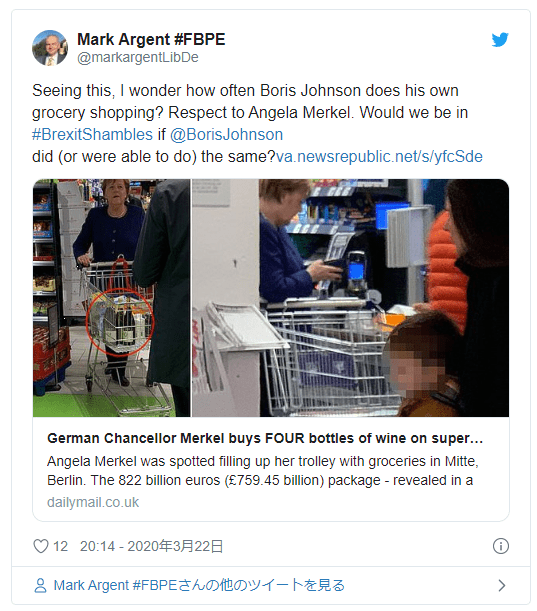Click the Twitter bird logo icon
Viewport: 537px width, 611px height.
pyautogui.click(x=500, y=40)
